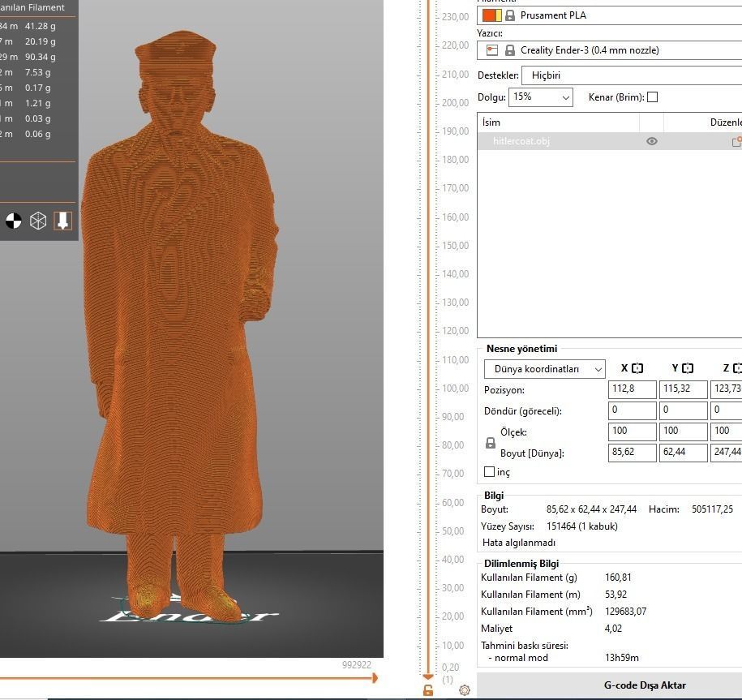This screenshot has width=742, height=700.
Task: Click the İsim column header
Action: click(x=559, y=122)
